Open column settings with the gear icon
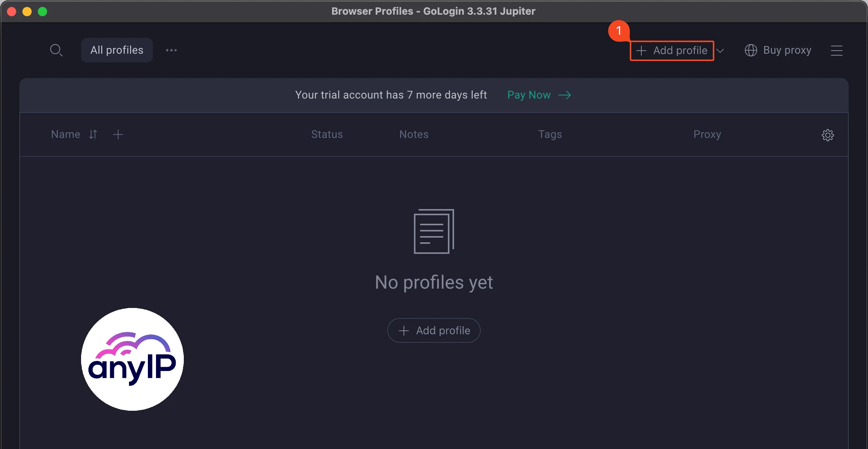 [827, 135]
